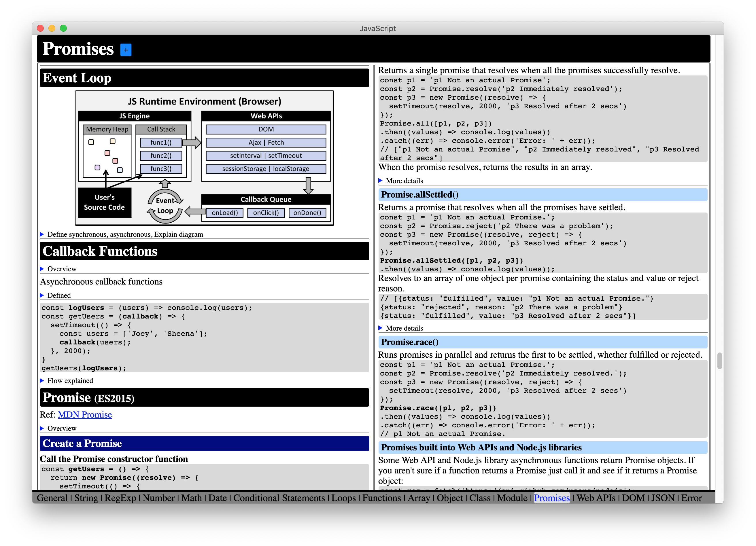Go to Conditional Statements section

click(279, 498)
